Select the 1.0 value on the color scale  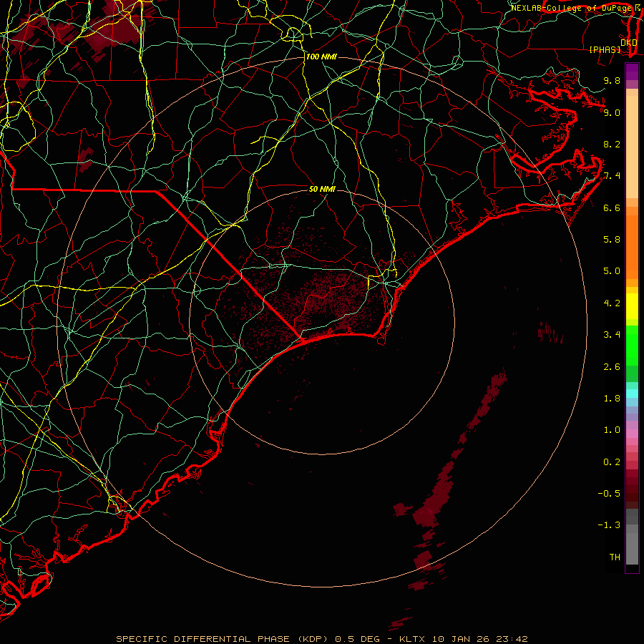[612, 430]
